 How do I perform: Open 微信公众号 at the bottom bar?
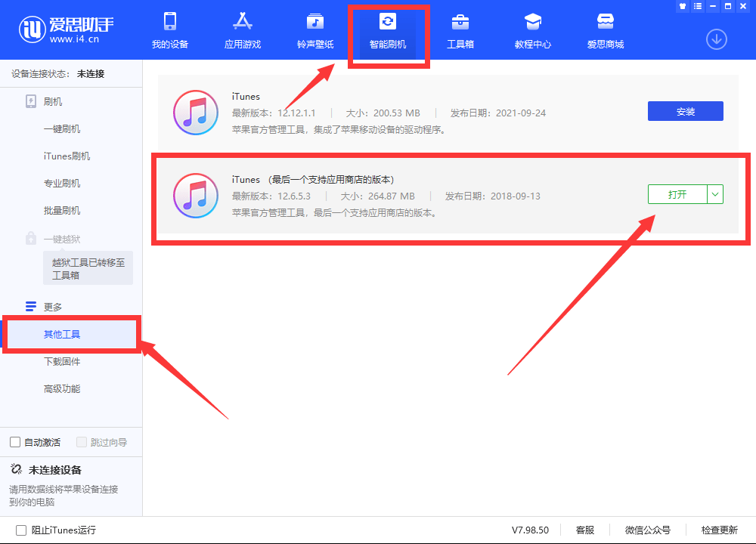(648, 530)
